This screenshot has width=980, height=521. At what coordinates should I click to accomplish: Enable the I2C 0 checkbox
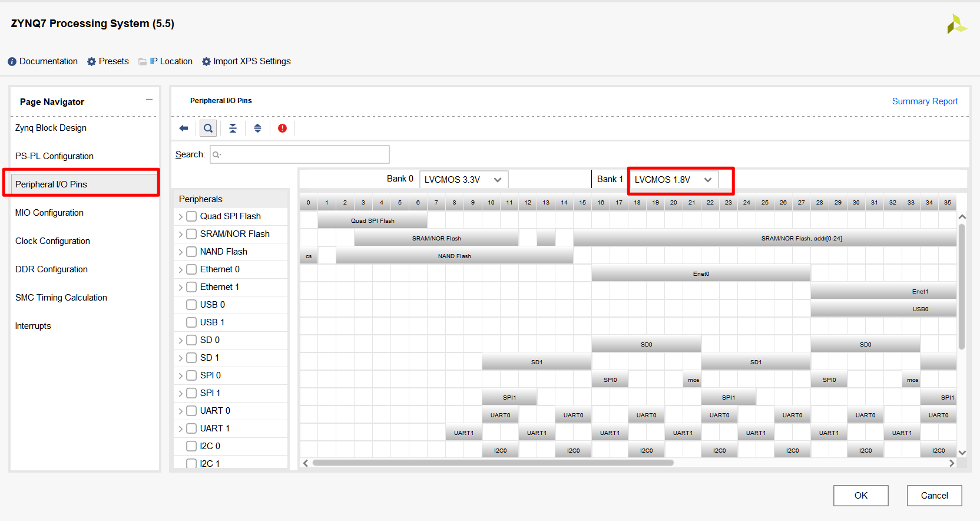191,446
